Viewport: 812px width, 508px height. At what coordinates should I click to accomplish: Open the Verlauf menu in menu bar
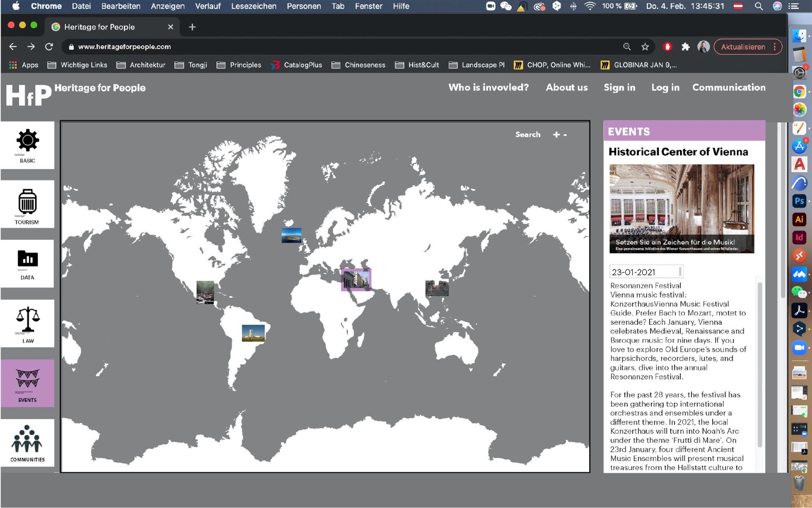point(208,6)
